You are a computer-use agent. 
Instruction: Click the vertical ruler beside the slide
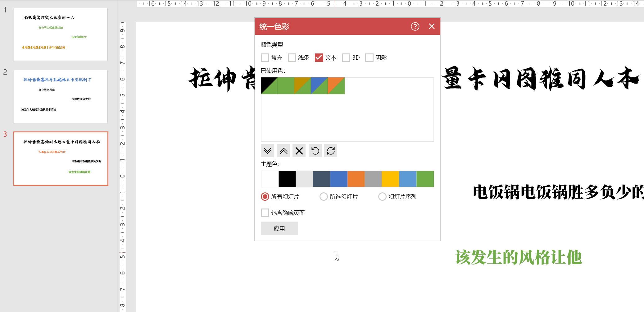(123, 167)
